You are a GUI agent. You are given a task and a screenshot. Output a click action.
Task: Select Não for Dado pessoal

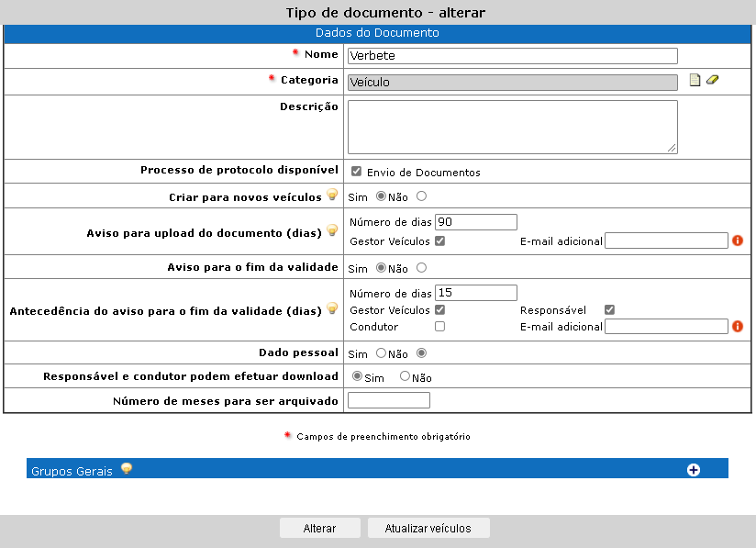[421, 353]
